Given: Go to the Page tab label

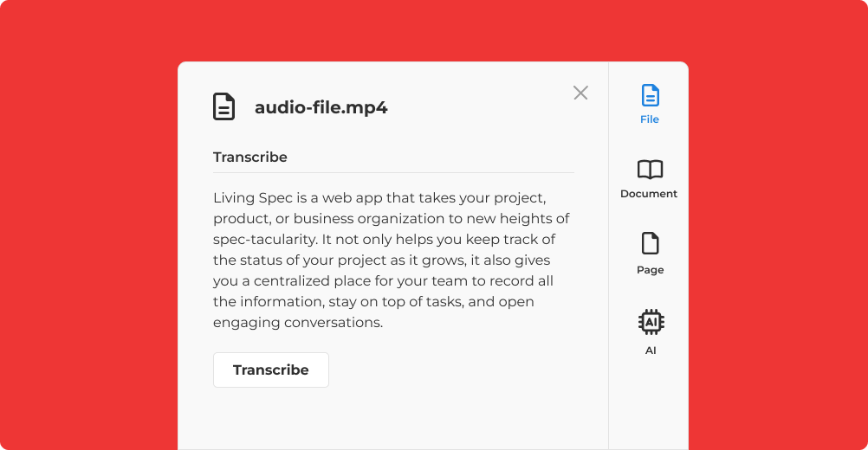Looking at the screenshot, I should (x=650, y=270).
